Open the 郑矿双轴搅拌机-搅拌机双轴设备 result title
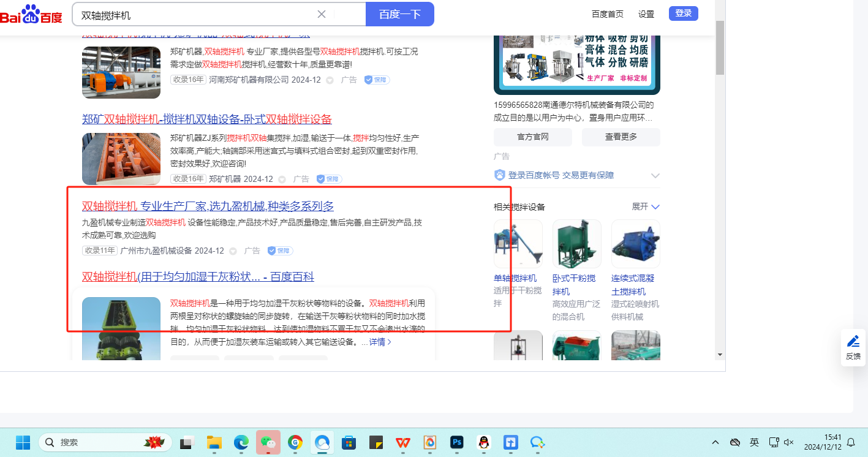 (x=207, y=119)
